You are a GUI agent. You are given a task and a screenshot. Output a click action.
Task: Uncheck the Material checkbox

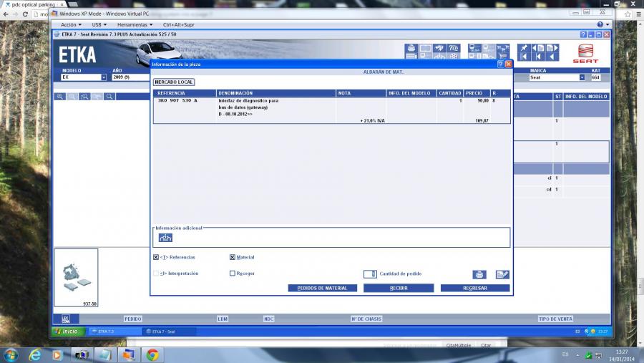click(x=233, y=257)
